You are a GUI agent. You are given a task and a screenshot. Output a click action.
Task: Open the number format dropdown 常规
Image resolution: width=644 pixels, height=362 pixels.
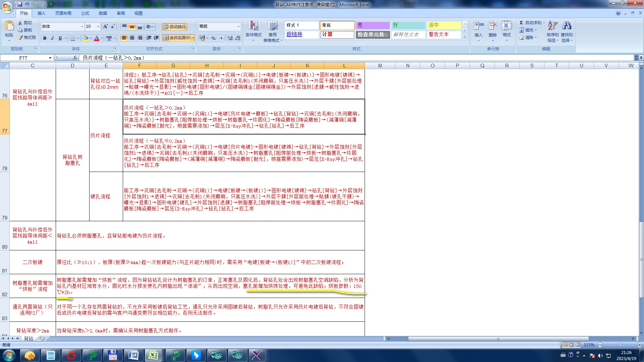click(x=238, y=26)
